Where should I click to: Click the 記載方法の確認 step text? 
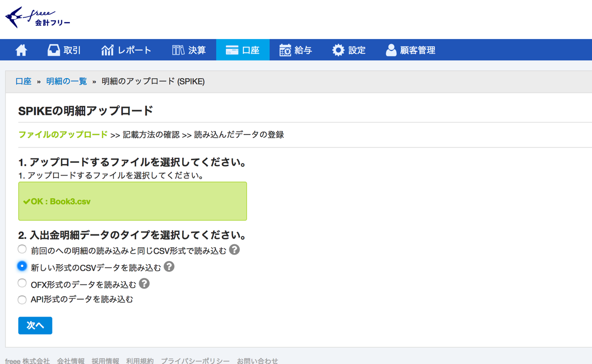click(151, 135)
